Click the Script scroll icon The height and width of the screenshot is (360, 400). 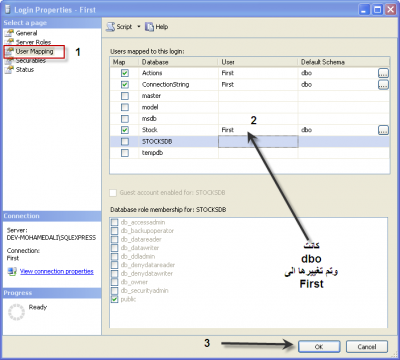point(110,27)
